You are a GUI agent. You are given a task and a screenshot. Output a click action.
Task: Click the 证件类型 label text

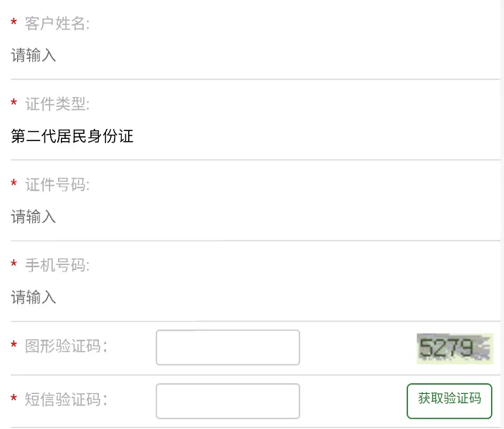57,105
